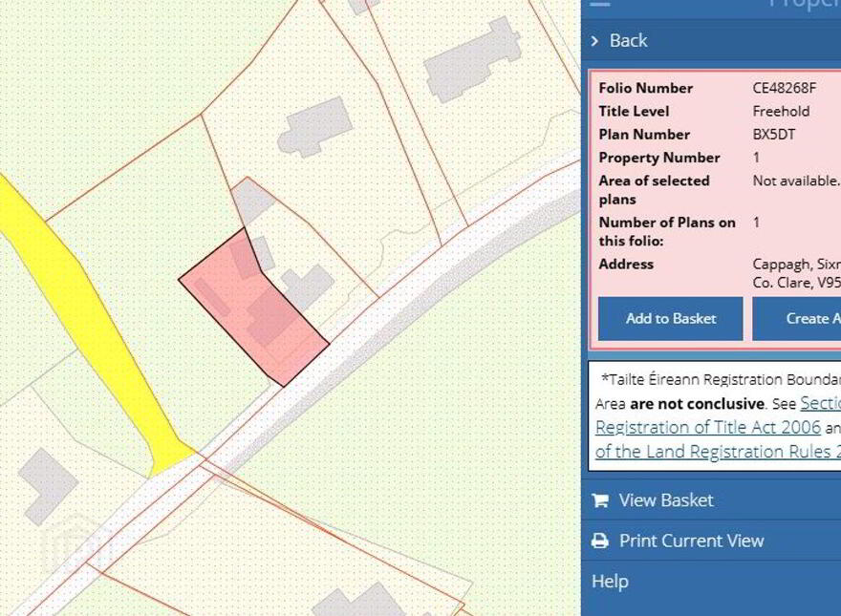Open the Land Registration Rules link
Image resolution: width=841 pixels, height=616 pixels.
click(x=718, y=452)
